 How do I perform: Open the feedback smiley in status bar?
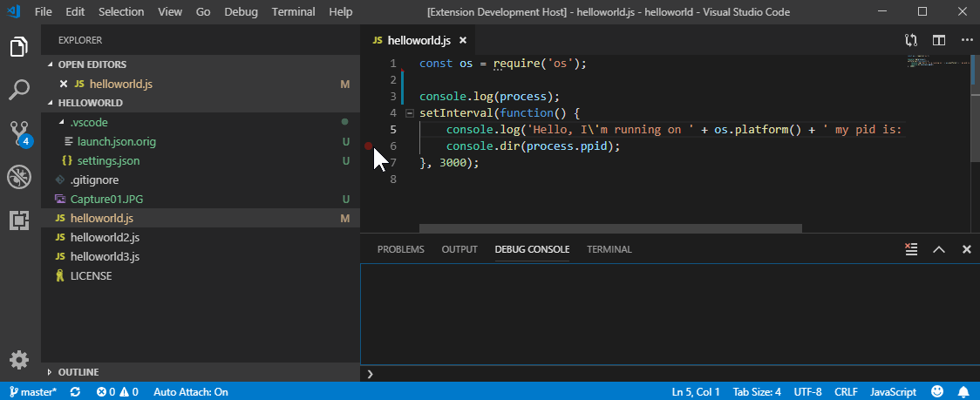pyautogui.click(x=937, y=392)
